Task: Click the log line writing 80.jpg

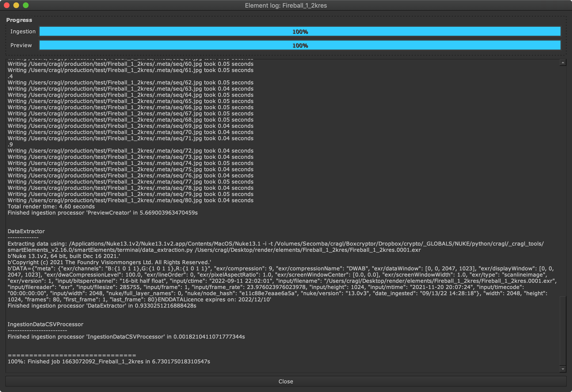Action: (130, 200)
